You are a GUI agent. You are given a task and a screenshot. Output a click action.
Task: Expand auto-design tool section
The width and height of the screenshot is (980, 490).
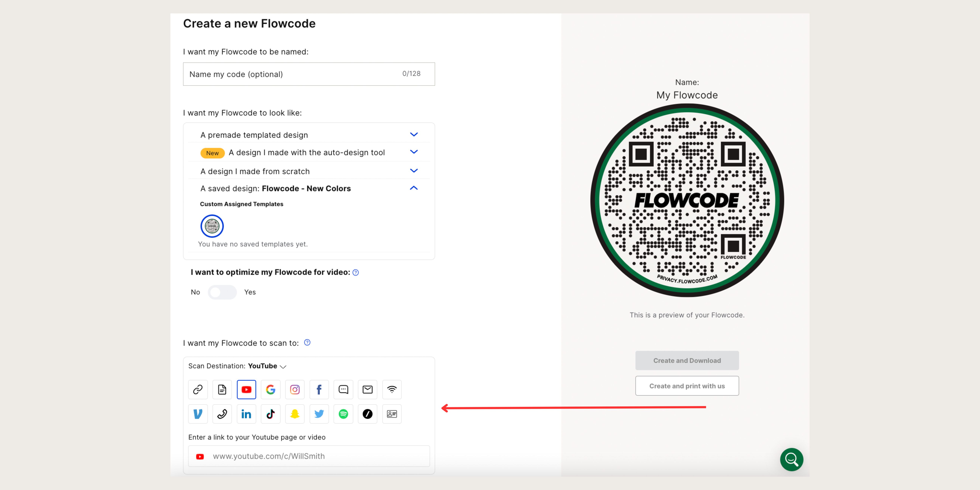[414, 152]
